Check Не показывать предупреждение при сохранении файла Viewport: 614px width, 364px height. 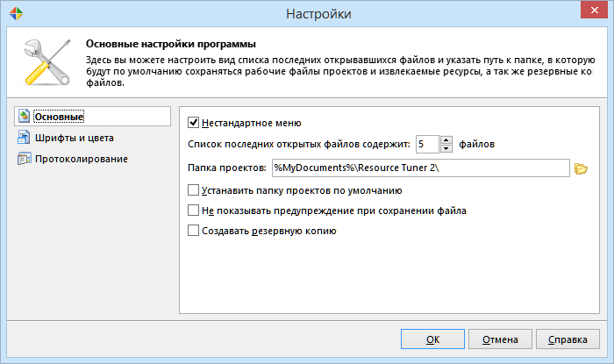[194, 211]
